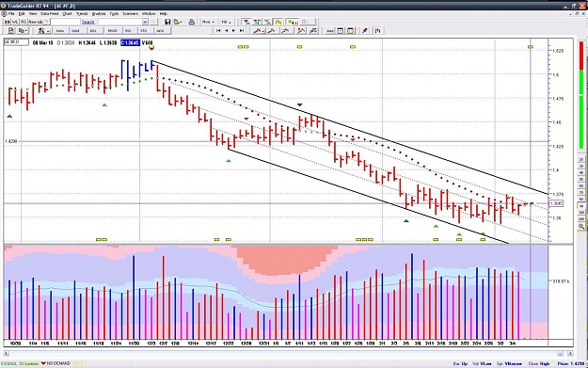Click the document properties icon in the lower toolbar
The width and height of the screenshot is (588, 368).
point(11,31)
